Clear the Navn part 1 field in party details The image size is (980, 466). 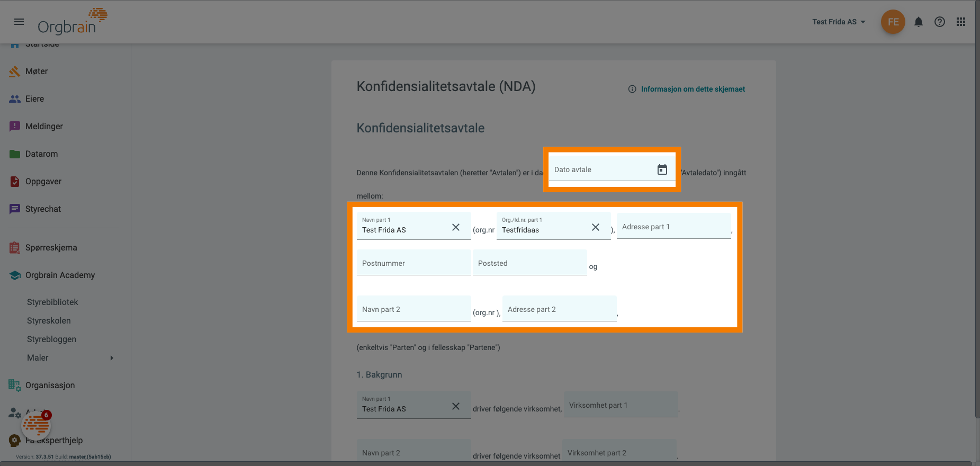point(456,227)
